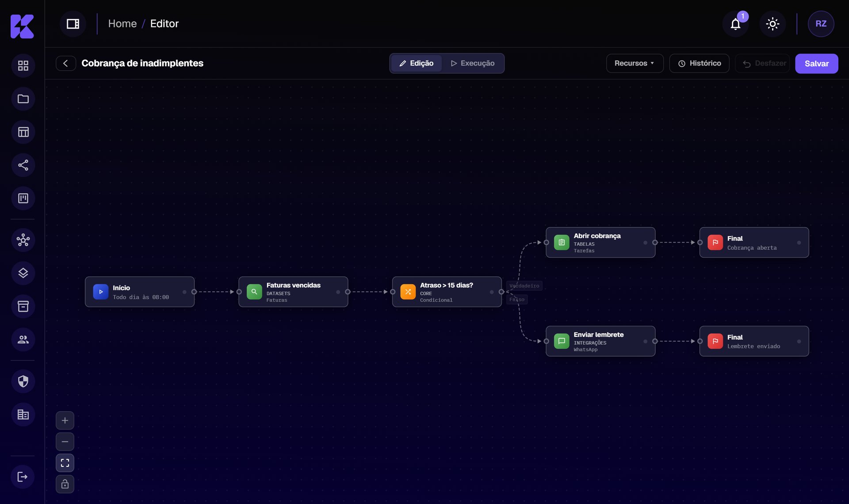Viewport: 849px width, 504px height.
Task: Open the archive box icon in sidebar
Action: (x=23, y=306)
